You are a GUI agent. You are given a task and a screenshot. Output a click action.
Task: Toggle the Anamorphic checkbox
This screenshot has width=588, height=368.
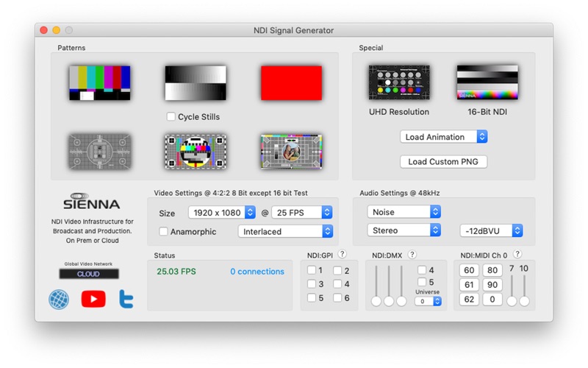[x=163, y=231]
